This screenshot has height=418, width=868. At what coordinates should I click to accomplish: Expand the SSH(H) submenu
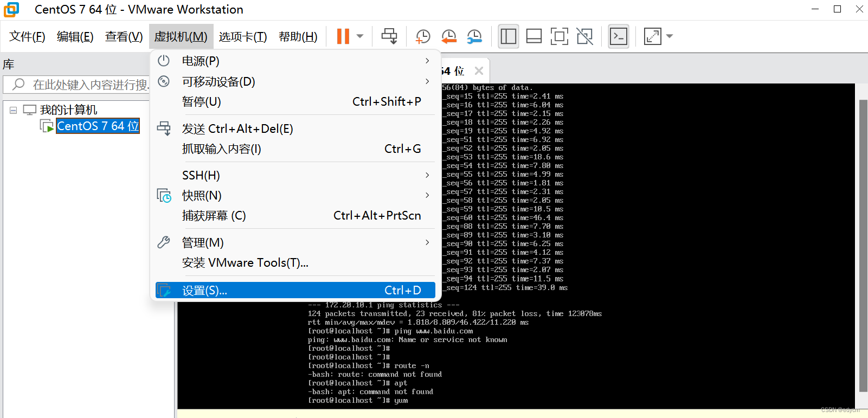[x=295, y=175]
